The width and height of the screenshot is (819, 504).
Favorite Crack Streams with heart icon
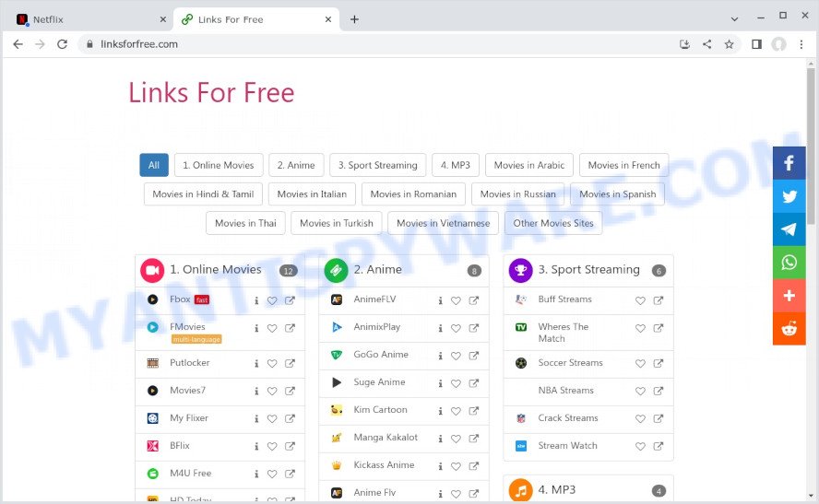click(640, 418)
